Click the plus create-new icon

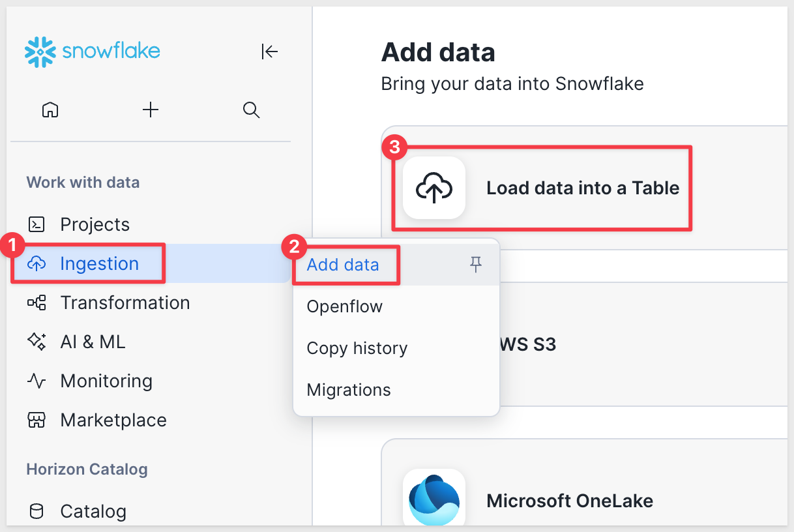point(151,110)
